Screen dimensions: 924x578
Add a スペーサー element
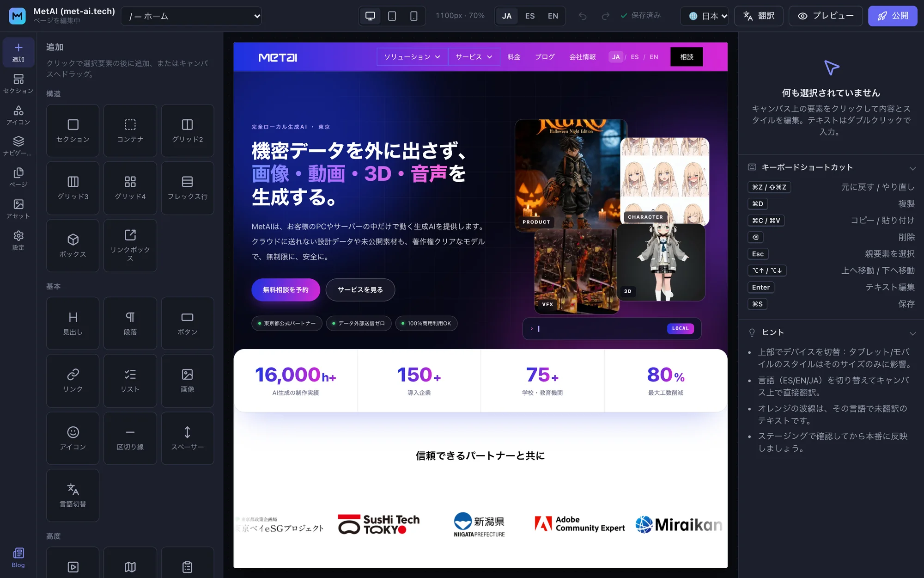[188, 438]
